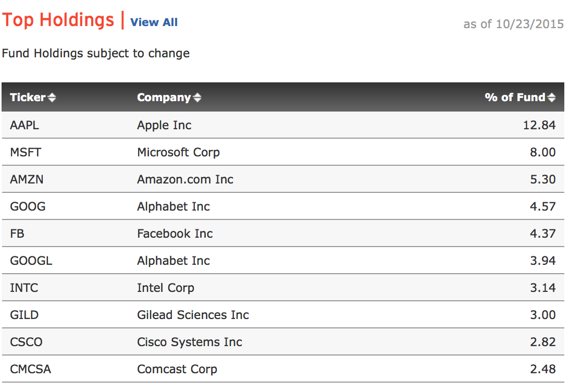
Task: Sort table by Company header
Action: [x=164, y=97]
